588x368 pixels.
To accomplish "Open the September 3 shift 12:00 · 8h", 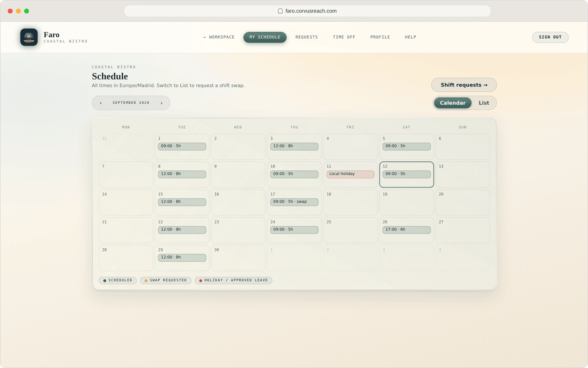I will (294, 146).
